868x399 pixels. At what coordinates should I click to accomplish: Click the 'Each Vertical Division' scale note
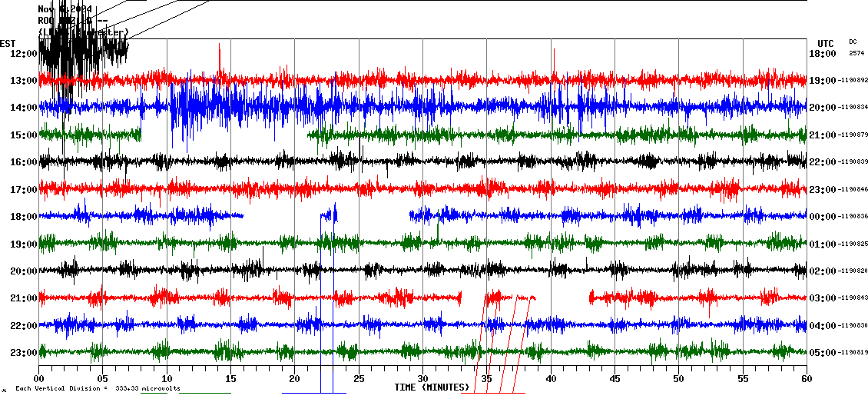pos(98,388)
